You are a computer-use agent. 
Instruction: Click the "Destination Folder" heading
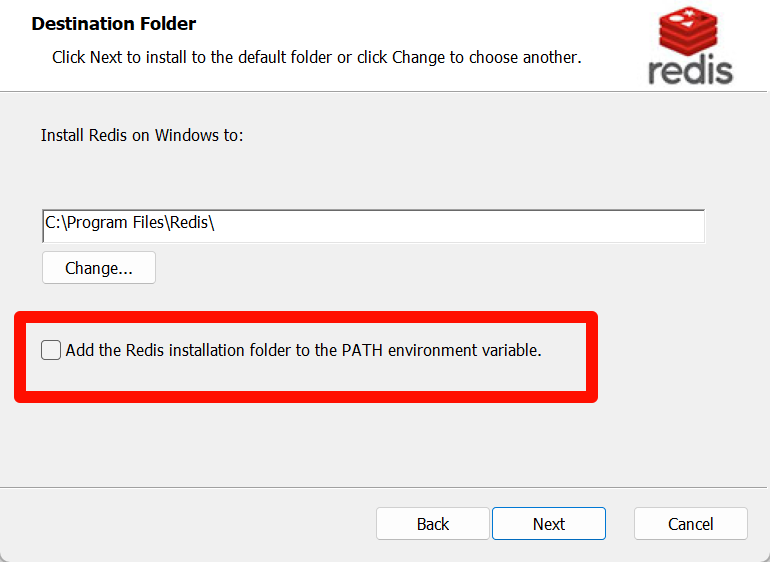coord(114,23)
